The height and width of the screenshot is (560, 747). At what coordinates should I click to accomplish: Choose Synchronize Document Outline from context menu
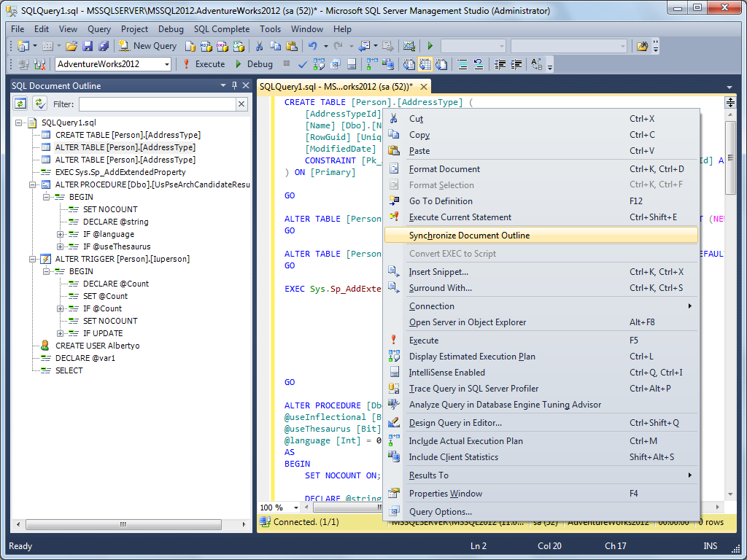tap(541, 236)
